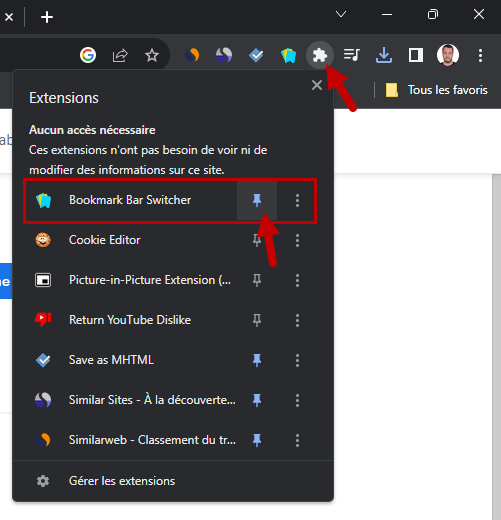The image size is (501, 520).
Task: Click the Cookie Editor cookie icon
Action: click(43, 240)
